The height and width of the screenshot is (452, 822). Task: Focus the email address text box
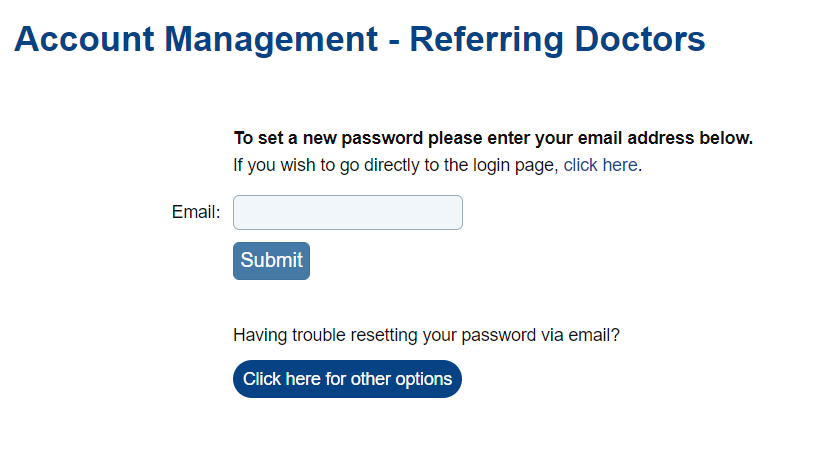[x=347, y=212]
